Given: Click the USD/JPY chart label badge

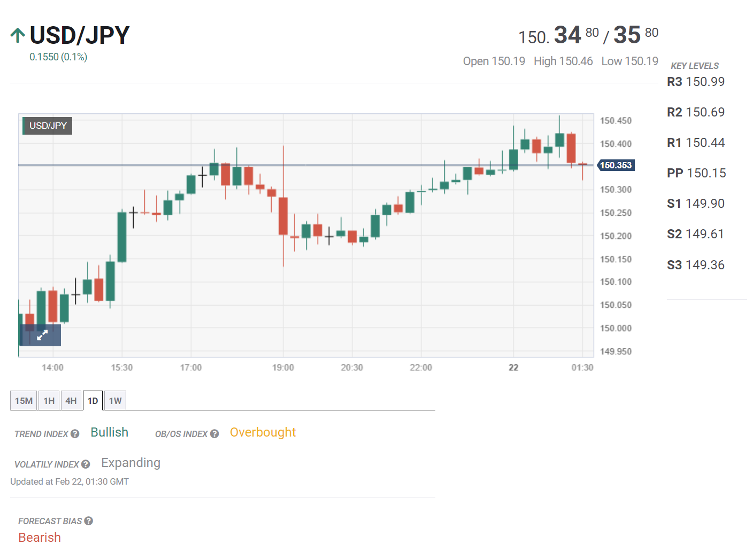Looking at the screenshot, I should click(x=48, y=126).
